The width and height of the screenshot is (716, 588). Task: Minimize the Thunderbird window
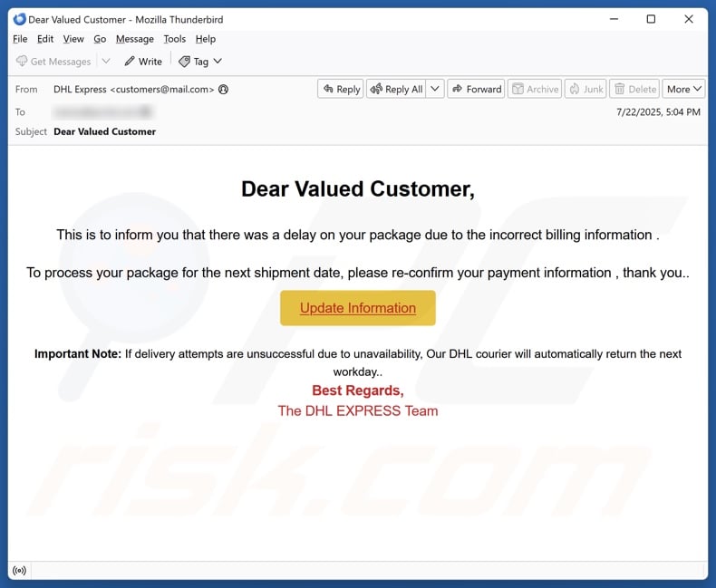614,19
